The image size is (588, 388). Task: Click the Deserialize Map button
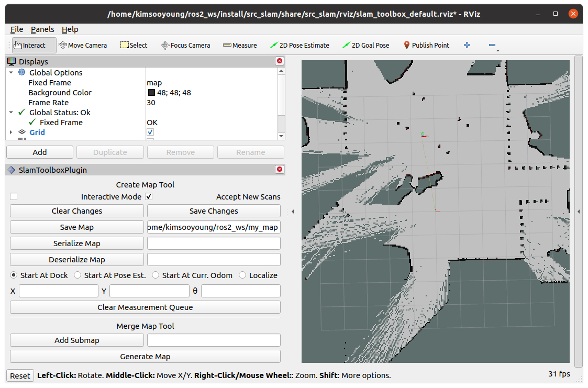coord(77,259)
